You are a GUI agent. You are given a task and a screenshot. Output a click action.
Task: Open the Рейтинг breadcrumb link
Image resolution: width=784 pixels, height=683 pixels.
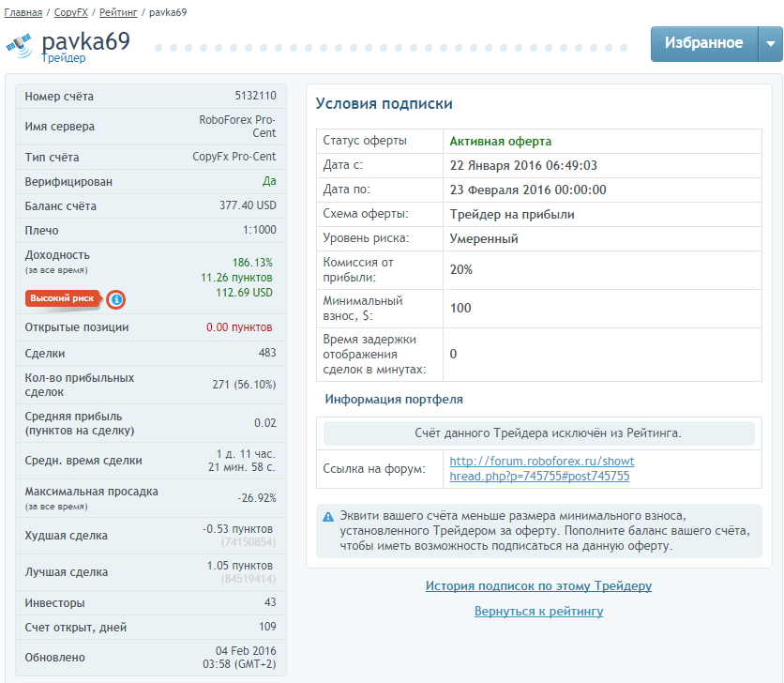(118, 12)
